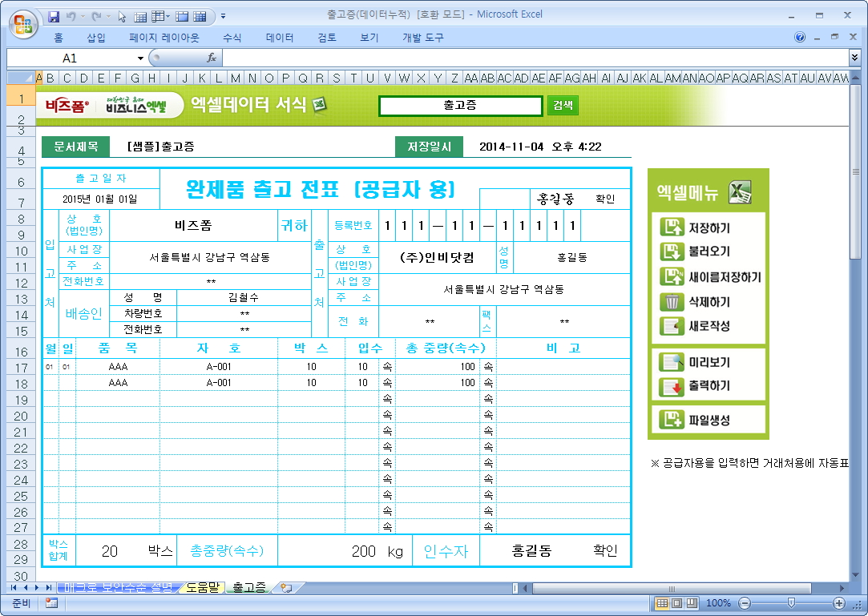Click 출력하기 to print the form

(708, 386)
